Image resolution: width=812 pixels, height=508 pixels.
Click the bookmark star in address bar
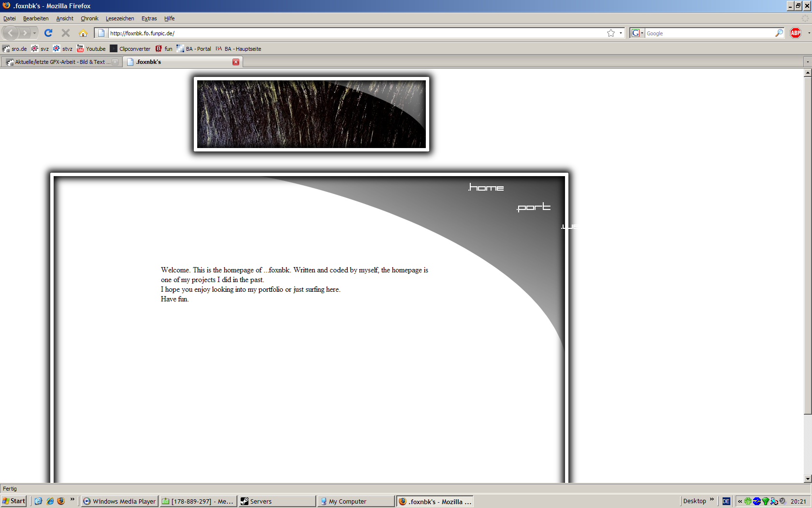[611, 33]
